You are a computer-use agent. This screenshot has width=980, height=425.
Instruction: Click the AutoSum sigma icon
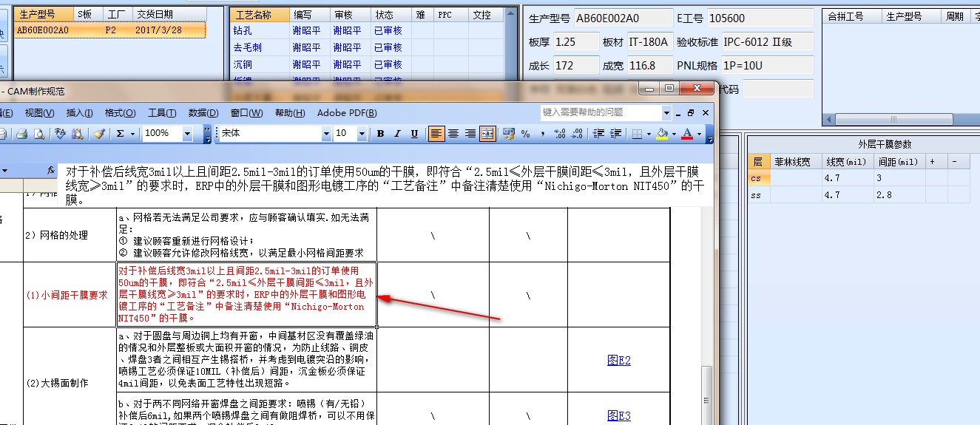pos(121,134)
